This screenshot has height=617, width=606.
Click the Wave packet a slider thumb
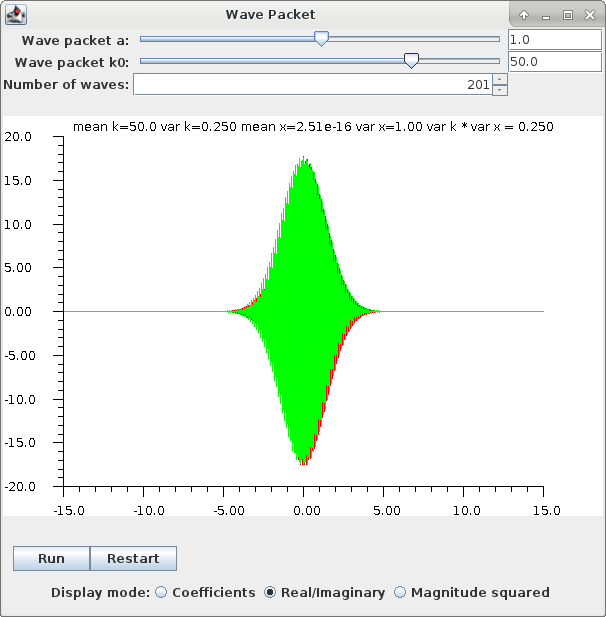pyautogui.click(x=321, y=39)
